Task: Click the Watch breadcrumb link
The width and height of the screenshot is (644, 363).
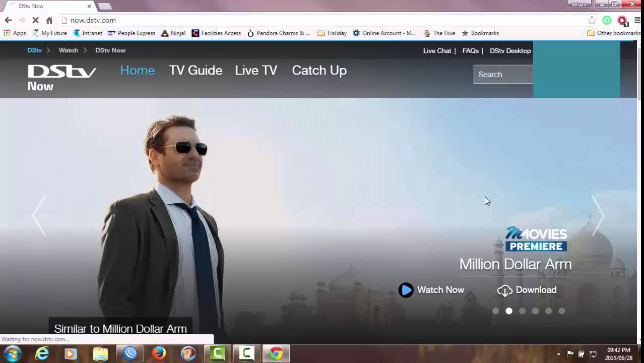Action: point(68,50)
